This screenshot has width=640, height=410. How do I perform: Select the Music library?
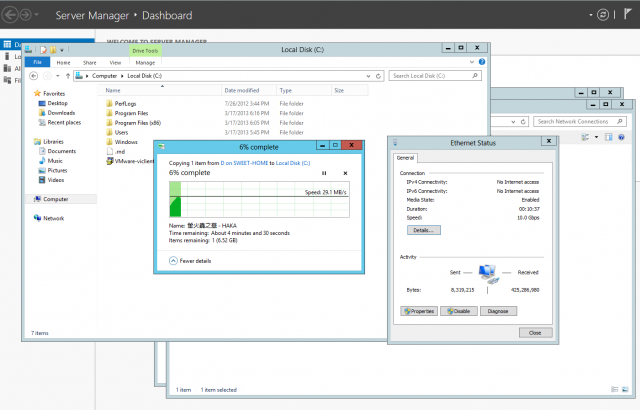[51, 161]
